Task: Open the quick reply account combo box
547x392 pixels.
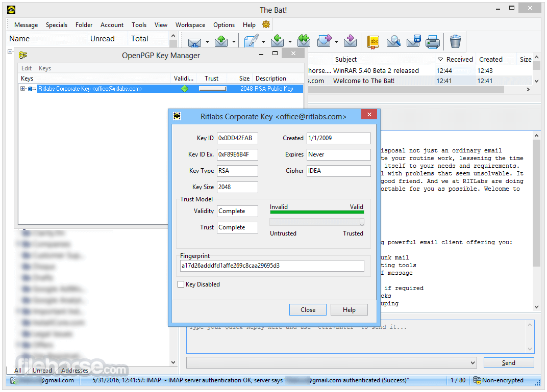Action: tap(332, 363)
